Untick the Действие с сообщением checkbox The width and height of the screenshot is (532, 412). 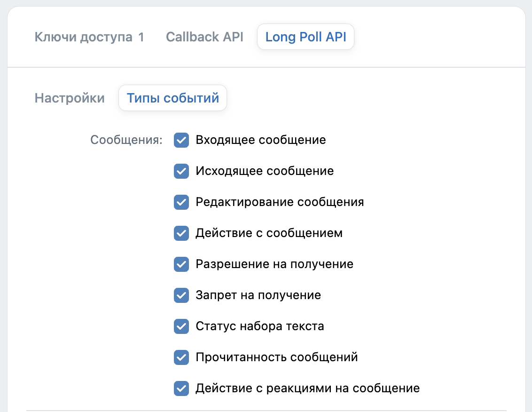pos(181,233)
